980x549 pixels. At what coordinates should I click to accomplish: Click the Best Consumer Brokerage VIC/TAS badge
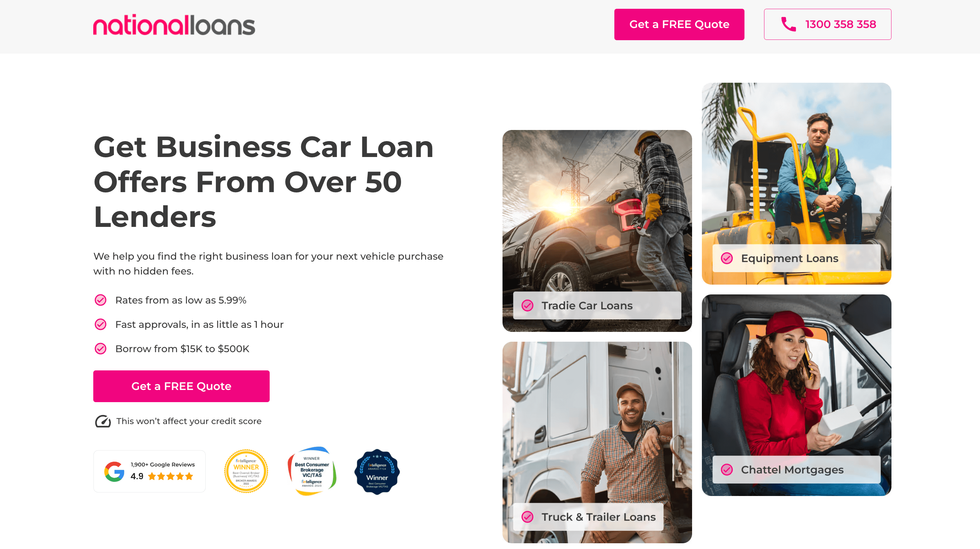[x=312, y=471]
